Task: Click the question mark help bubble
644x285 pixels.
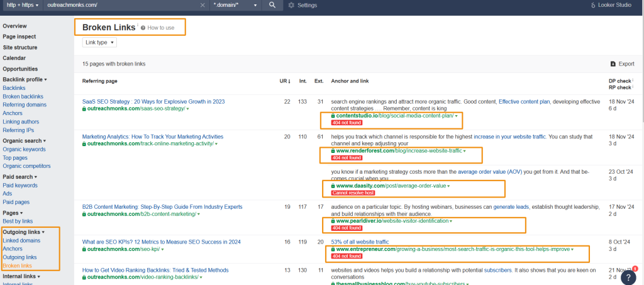Action: coord(628,276)
